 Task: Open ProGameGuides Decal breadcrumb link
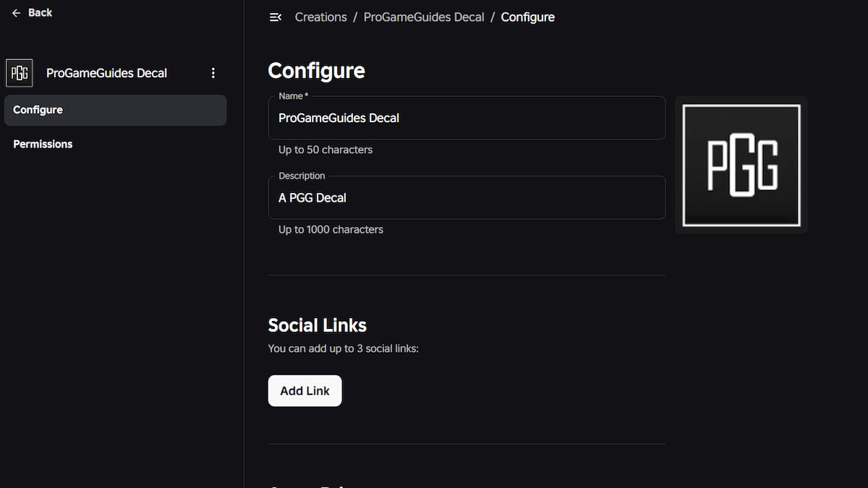(423, 17)
